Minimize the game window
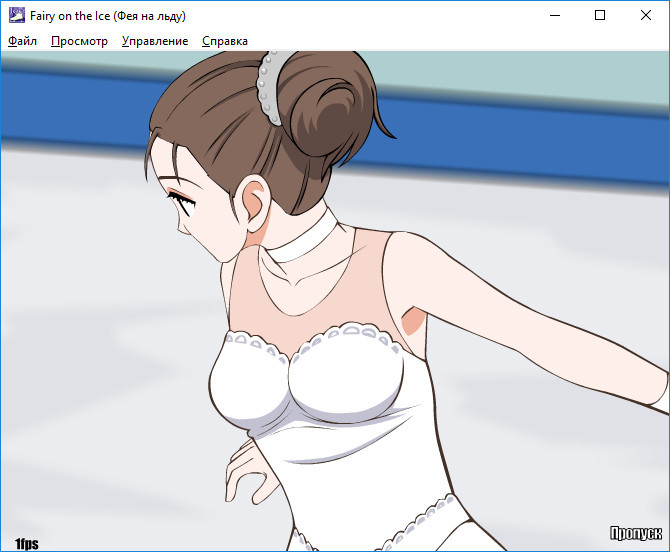The height and width of the screenshot is (552, 670). (553, 16)
